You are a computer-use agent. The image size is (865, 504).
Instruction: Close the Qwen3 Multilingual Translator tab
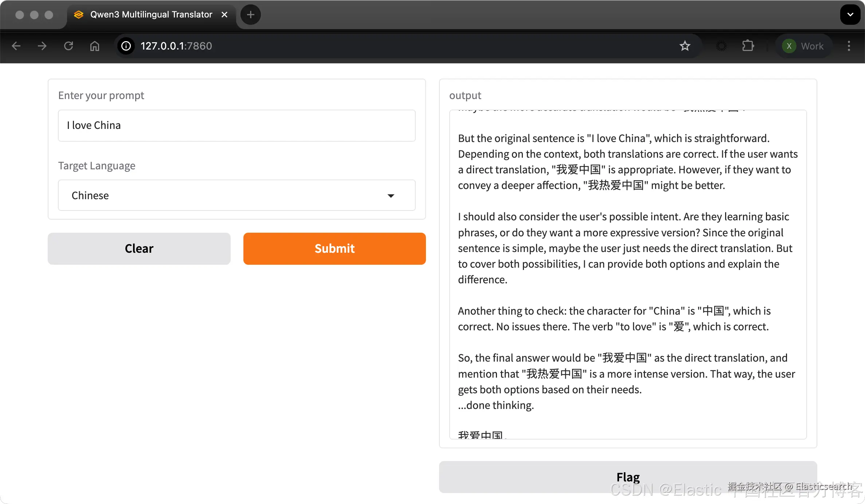(x=224, y=15)
